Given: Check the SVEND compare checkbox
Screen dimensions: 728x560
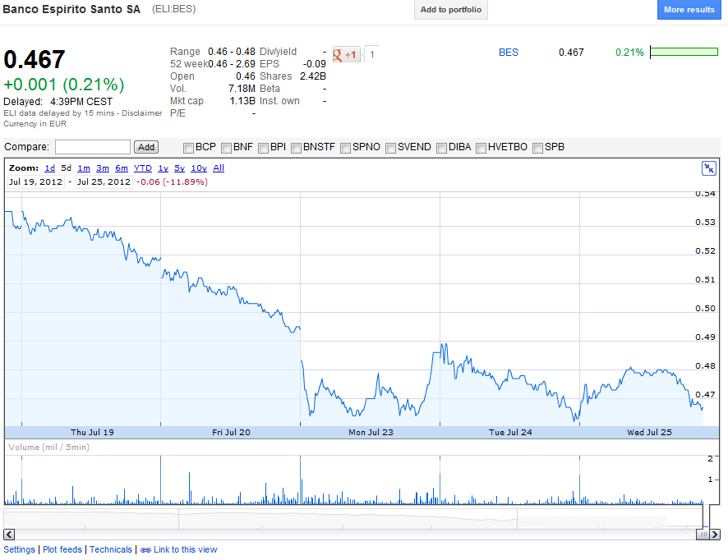Looking at the screenshot, I should click(390, 148).
